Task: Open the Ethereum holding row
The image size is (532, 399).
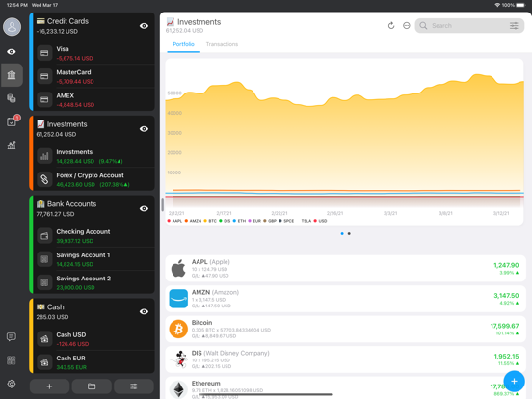Action: [x=345, y=387]
